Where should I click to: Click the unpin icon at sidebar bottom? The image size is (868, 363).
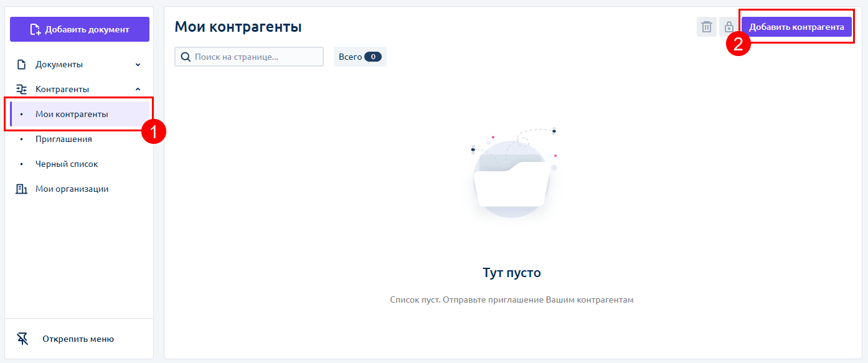22,339
